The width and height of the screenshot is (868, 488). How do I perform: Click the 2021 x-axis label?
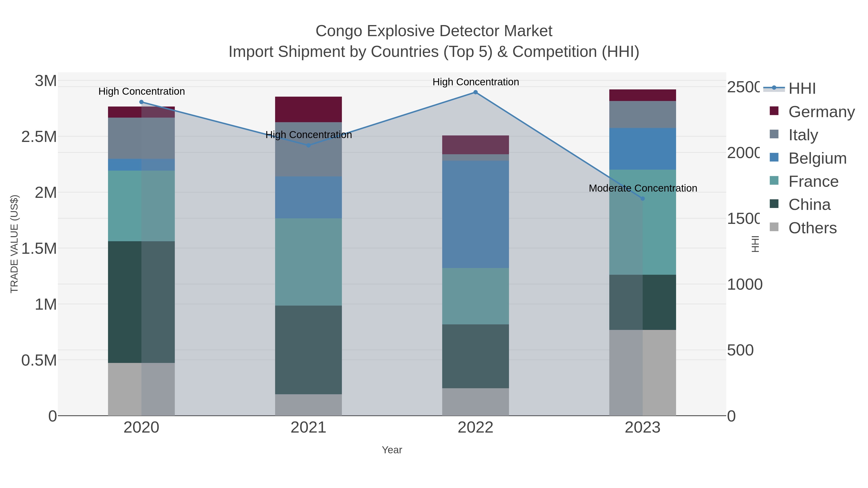(309, 428)
